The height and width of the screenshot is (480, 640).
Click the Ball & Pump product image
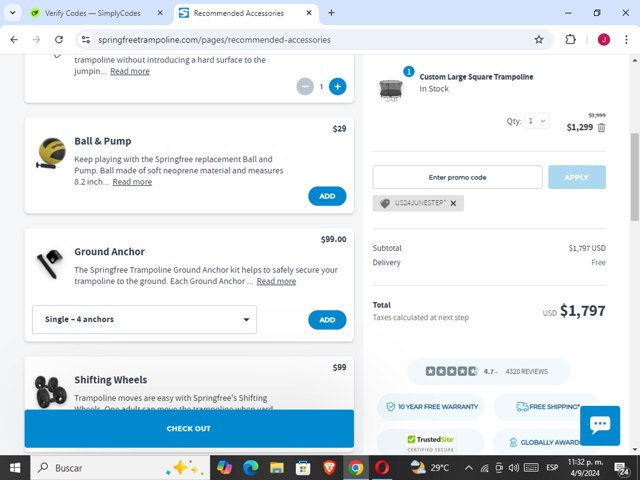[x=51, y=153]
